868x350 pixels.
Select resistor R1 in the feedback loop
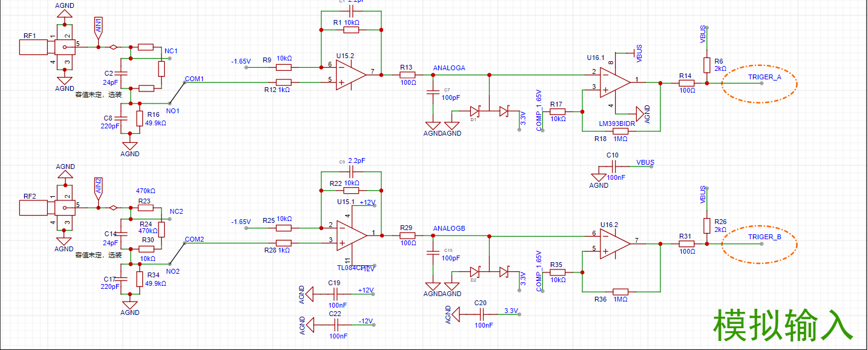(350, 30)
